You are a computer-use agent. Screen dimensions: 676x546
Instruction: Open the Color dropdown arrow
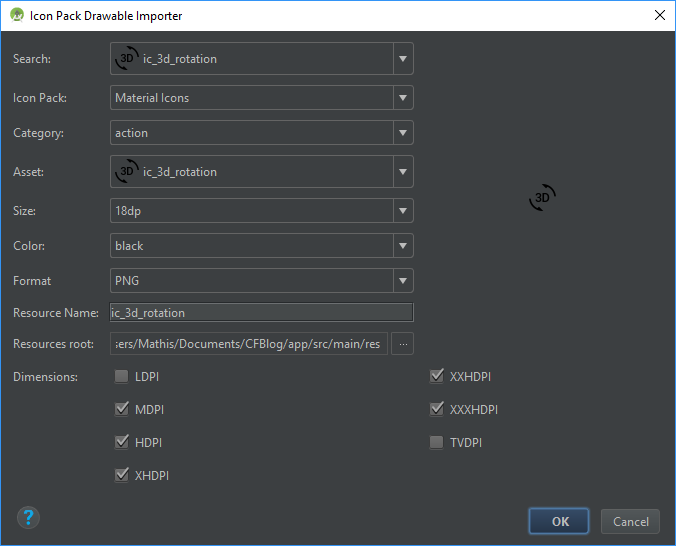(403, 246)
